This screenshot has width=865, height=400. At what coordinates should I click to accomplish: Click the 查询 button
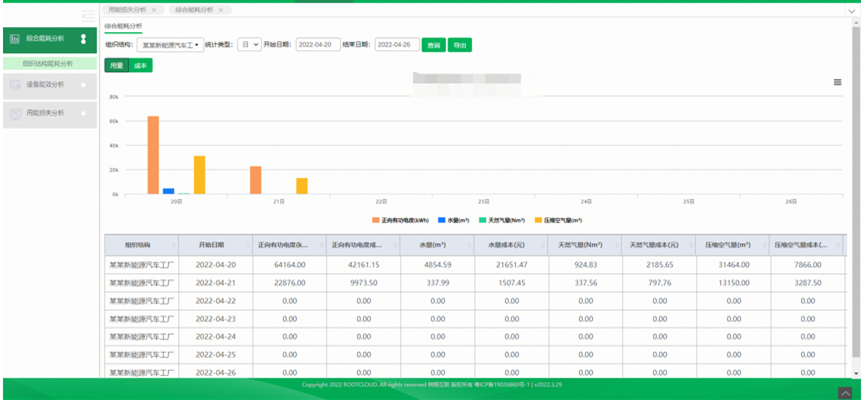coord(433,45)
